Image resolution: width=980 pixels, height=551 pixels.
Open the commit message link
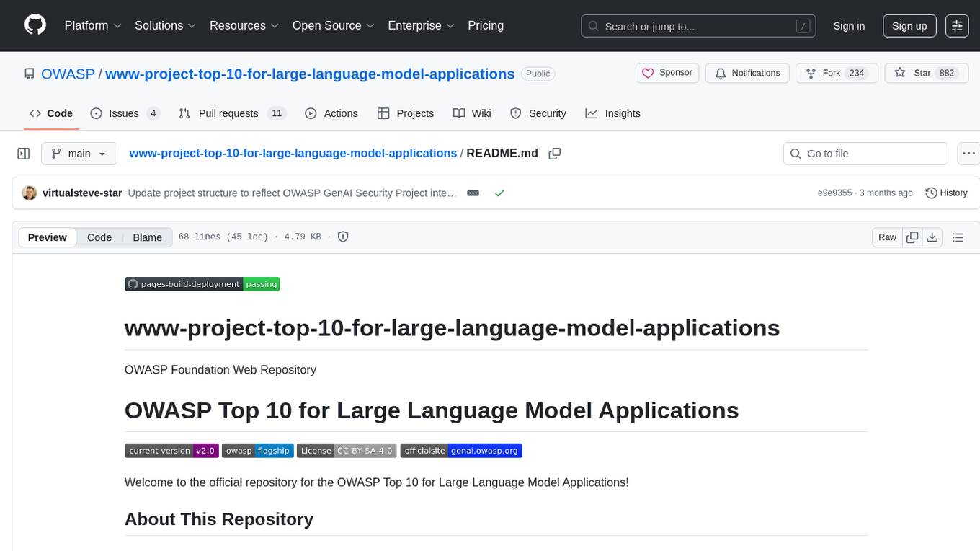(x=293, y=193)
